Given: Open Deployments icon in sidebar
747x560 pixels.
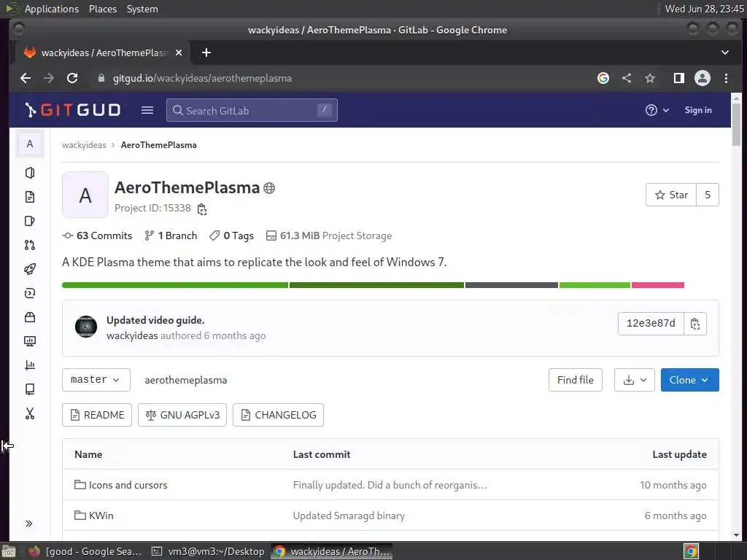Looking at the screenshot, I should pyautogui.click(x=30, y=293).
